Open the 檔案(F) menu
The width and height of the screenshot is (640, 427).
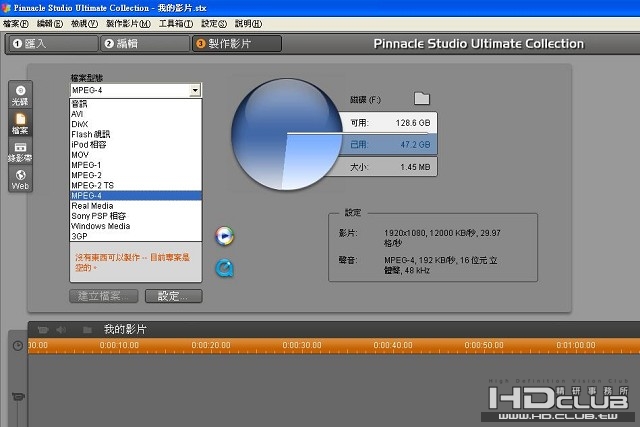(x=16, y=24)
